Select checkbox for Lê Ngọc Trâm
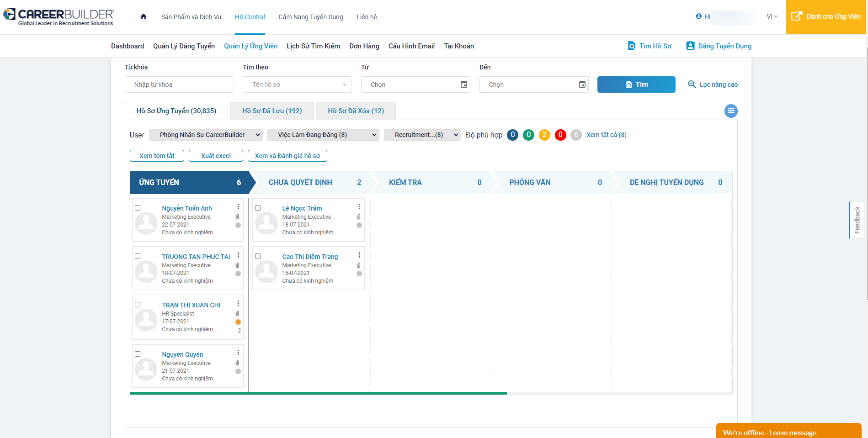868x438 pixels. point(258,208)
